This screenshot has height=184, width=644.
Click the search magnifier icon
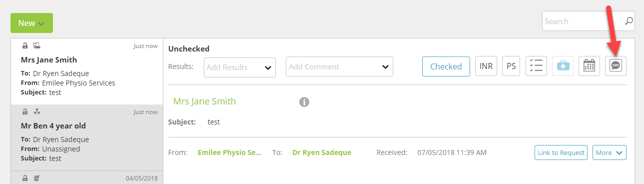pyautogui.click(x=629, y=21)
